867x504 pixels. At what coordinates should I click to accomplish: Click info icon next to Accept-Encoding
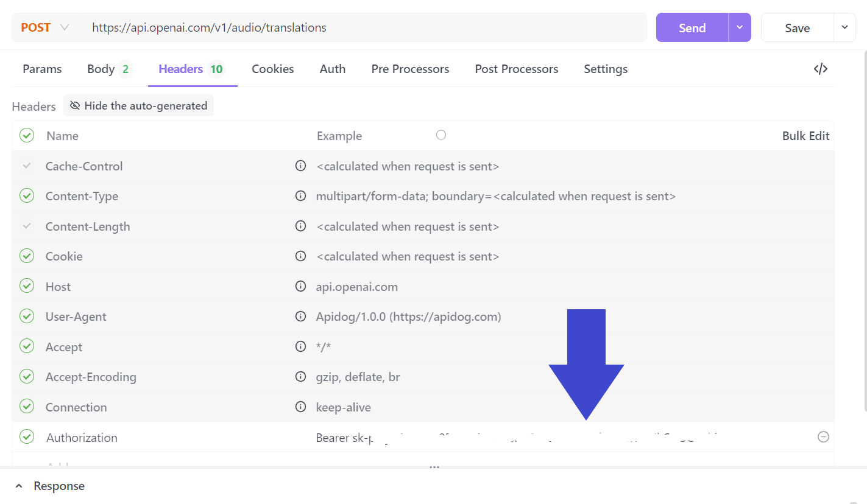pyautogui.click(x=300, y=377)
